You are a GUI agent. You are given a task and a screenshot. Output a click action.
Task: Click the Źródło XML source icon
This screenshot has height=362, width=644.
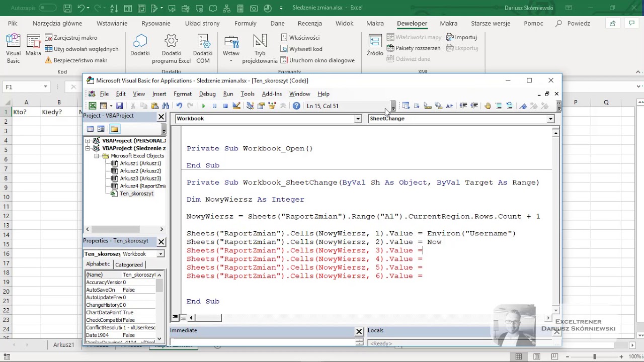375,46
